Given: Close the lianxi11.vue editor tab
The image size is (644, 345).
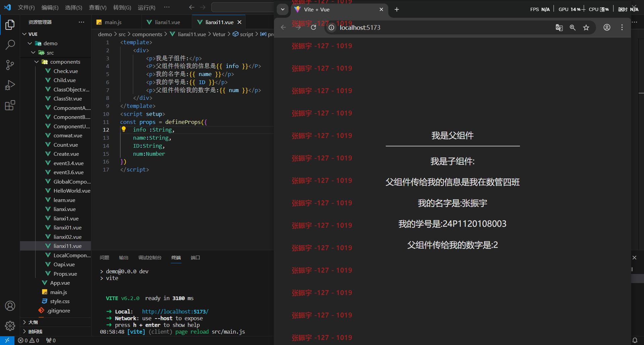Looking at the screenshot, I should pos(239,22).
